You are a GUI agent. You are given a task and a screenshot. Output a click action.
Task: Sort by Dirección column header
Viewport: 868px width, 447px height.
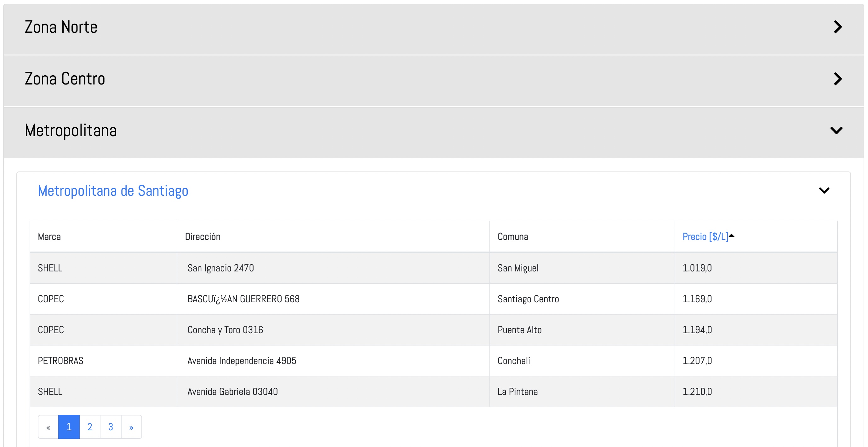[203, 237]
